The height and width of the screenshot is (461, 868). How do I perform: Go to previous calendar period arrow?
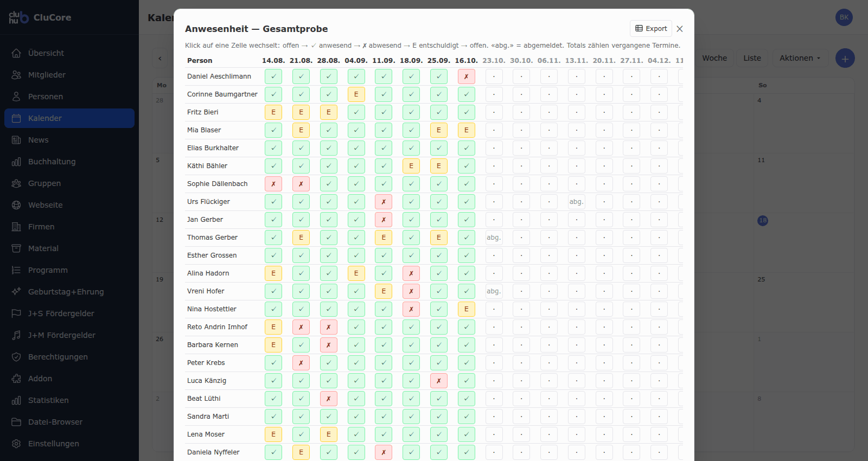coord(160,58)
